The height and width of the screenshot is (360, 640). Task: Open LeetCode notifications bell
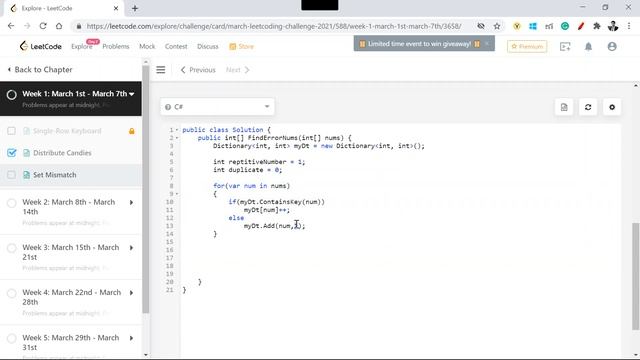[x=588, y=47]
